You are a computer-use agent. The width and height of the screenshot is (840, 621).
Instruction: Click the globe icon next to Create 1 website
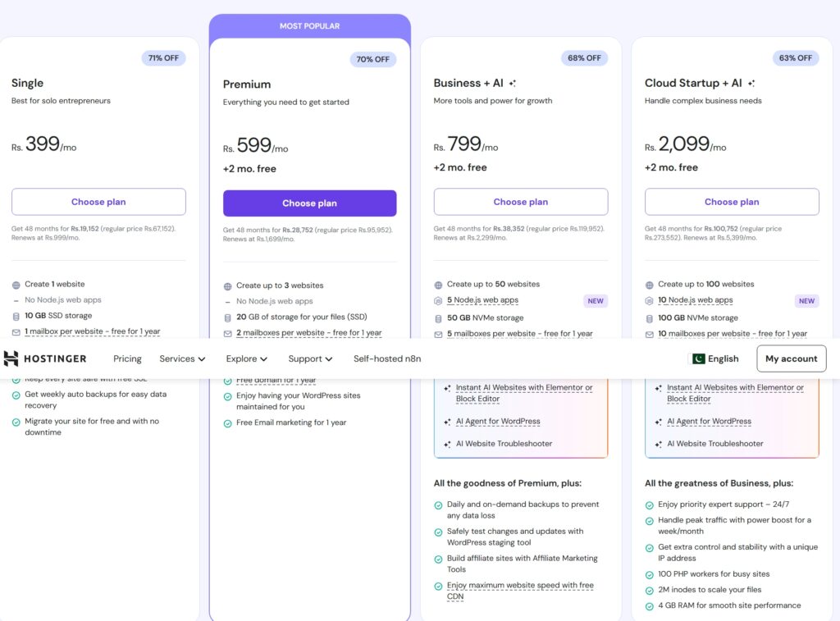[x=16, y=284]
